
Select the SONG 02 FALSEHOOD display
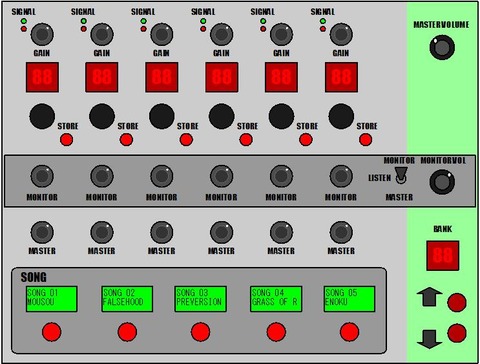click(x=127, y=299)
